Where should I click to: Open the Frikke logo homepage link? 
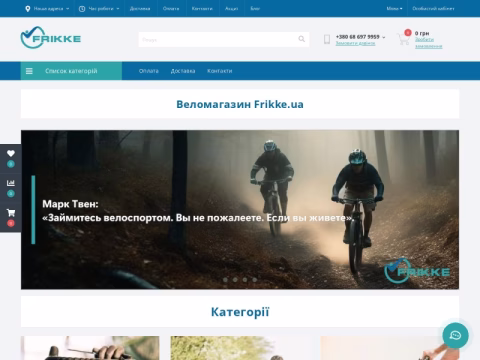tap(51, 38)
